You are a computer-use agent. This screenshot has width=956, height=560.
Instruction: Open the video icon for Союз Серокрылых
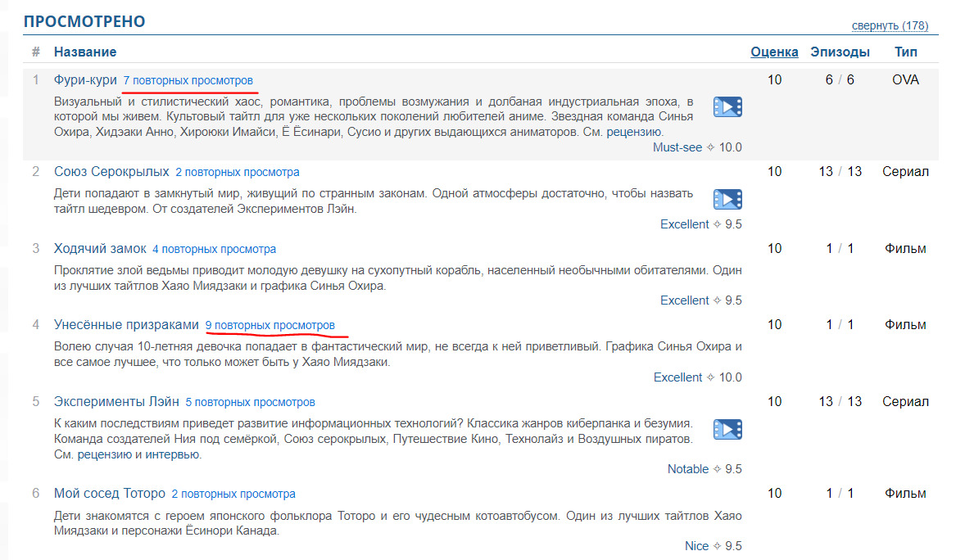click(727, 199)
